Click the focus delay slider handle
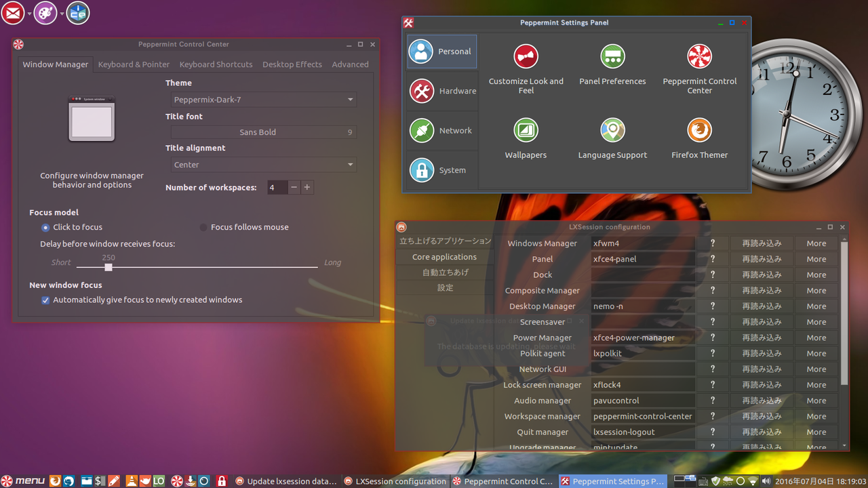Image resolution: width=868 pixels, height=488 pixels. pos(108,267)
